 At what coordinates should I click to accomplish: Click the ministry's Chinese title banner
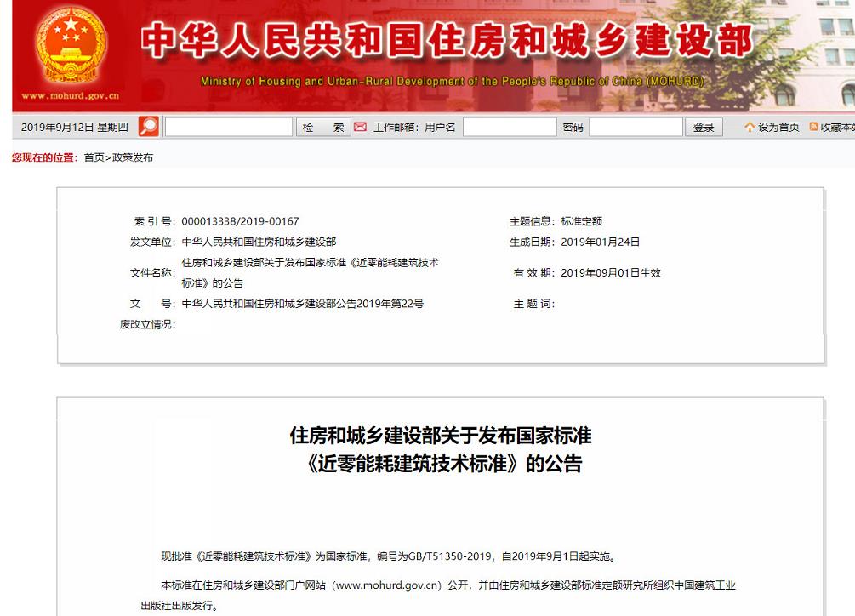(x=447, y=41)
